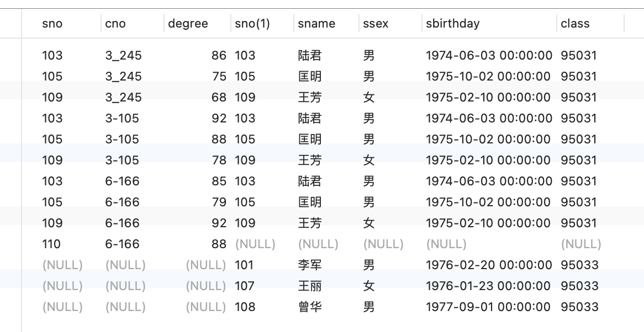
Task: Select the degree cell showing 68
Action: click(219, 98)
